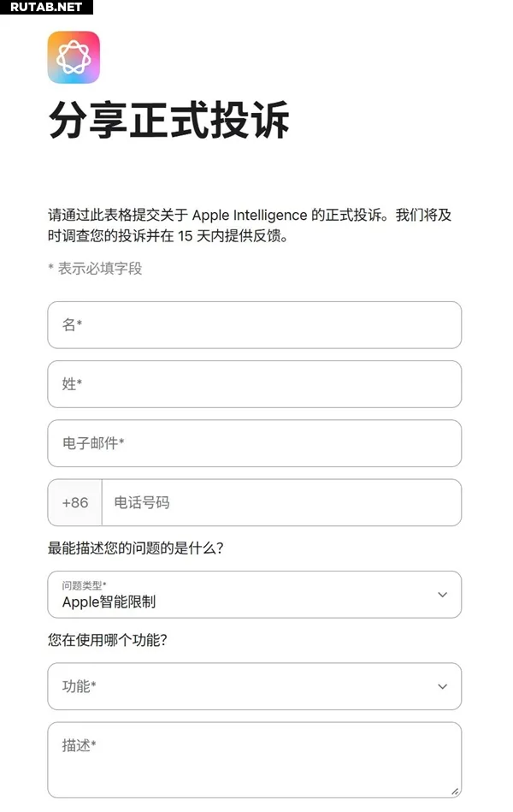
Task: Click the selected Apple智能限制 value
Action: (x=109, y=602)
